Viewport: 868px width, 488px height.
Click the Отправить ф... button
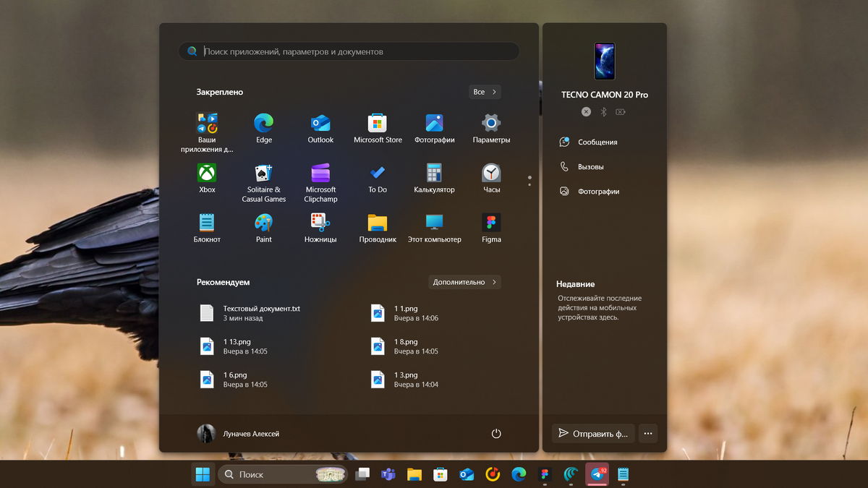click(593, 434)
